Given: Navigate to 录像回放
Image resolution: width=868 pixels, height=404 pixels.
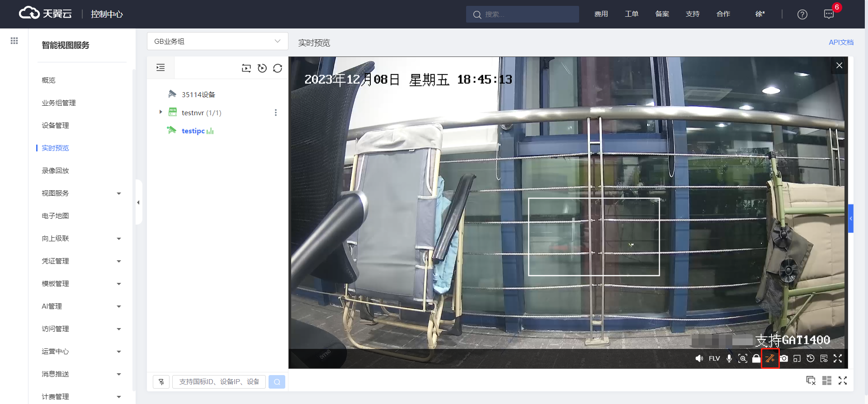Looking at the screenshot, I should tap(55, 170).
